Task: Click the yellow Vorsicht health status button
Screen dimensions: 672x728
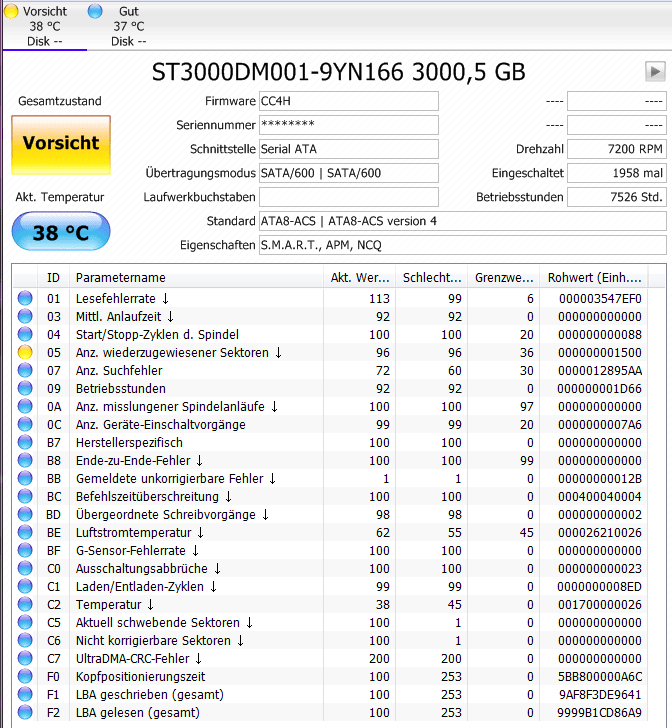Action: coord(61,145)
